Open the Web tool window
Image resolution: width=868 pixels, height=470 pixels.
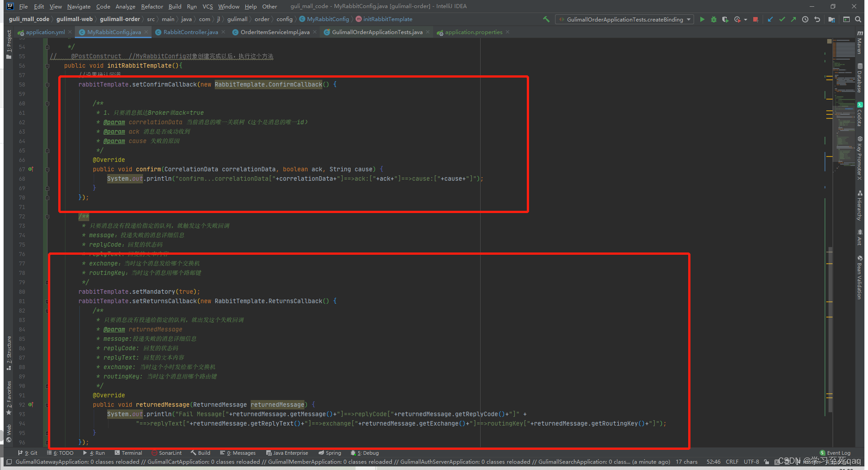[9, 433]
